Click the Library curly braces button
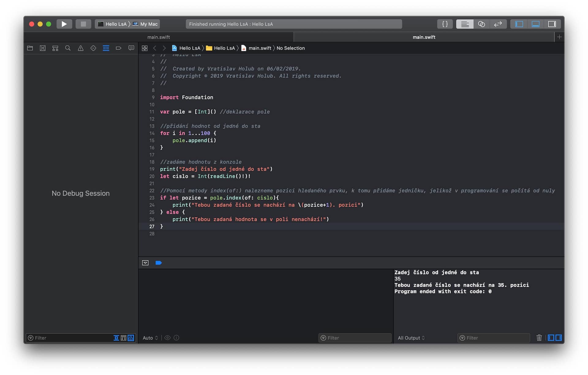 tap(445, 24)
